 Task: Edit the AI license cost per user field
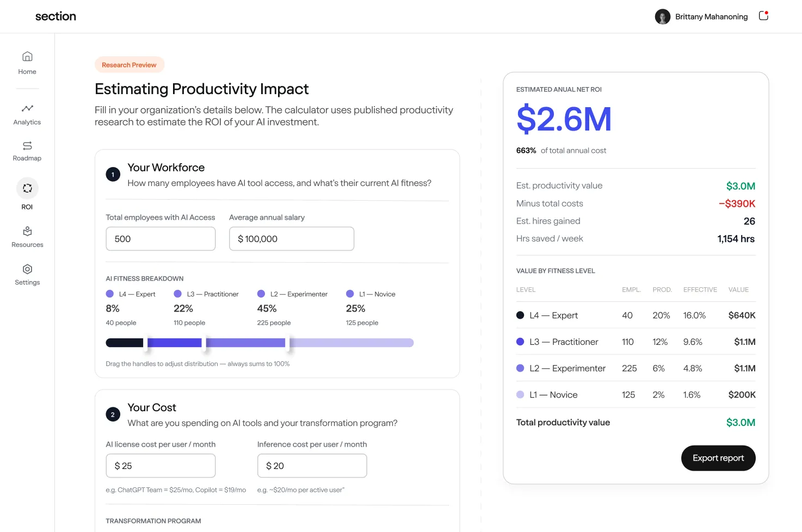161,466
